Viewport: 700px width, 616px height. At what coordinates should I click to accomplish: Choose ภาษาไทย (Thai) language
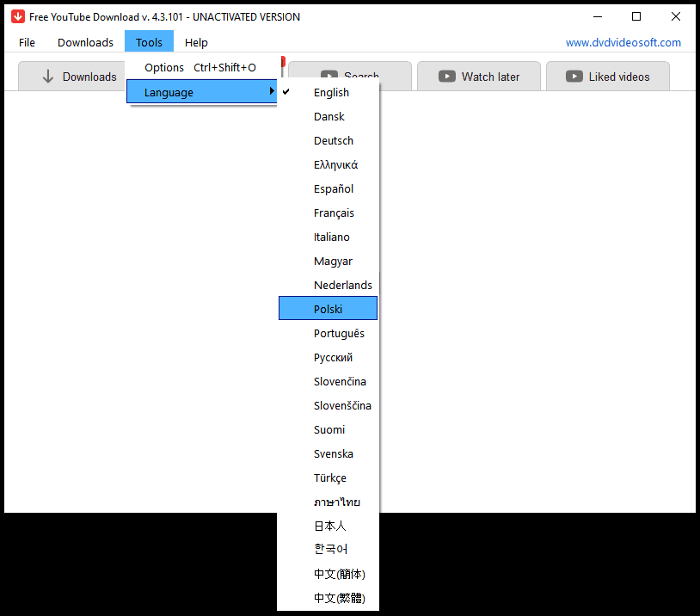(329, 502)
